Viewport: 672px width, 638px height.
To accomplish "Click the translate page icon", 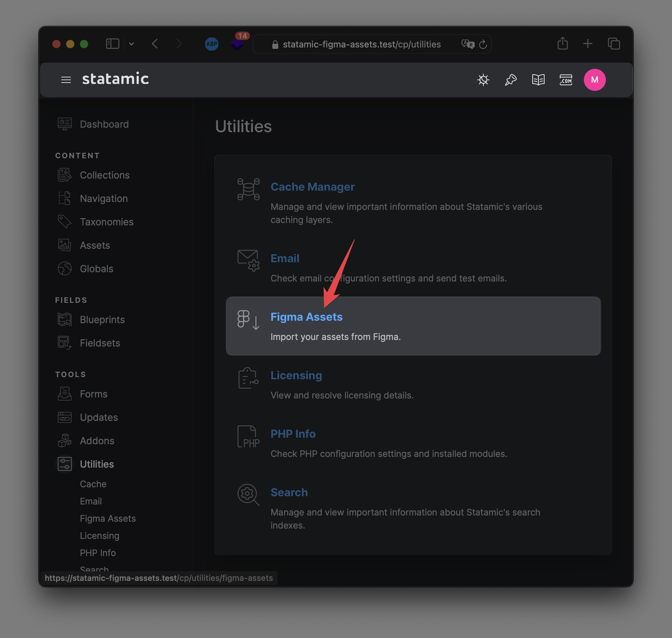I will point(468,44).
